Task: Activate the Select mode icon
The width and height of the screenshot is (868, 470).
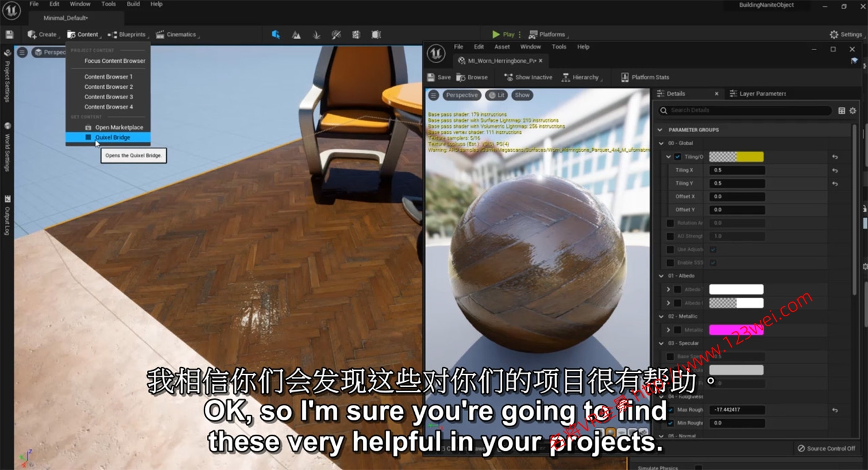Action: tap(276, 35)
